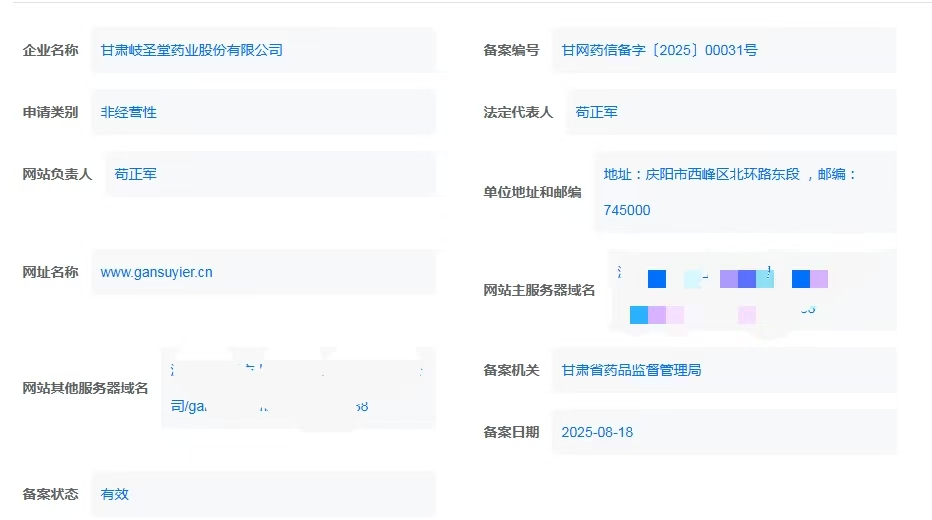This screenshot has height=520, width=932.
Task: Click the application type value 非经营性
Action: pos(128,112)
